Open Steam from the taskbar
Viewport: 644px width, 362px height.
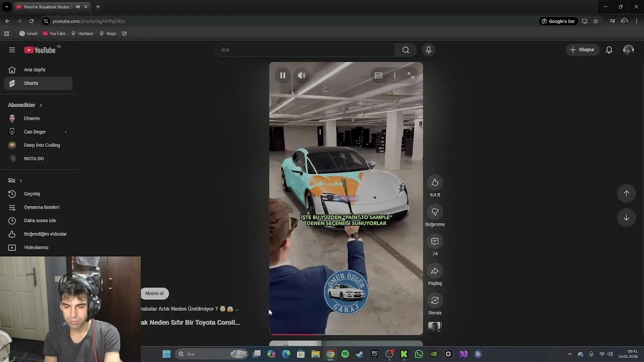click(360, 354)
